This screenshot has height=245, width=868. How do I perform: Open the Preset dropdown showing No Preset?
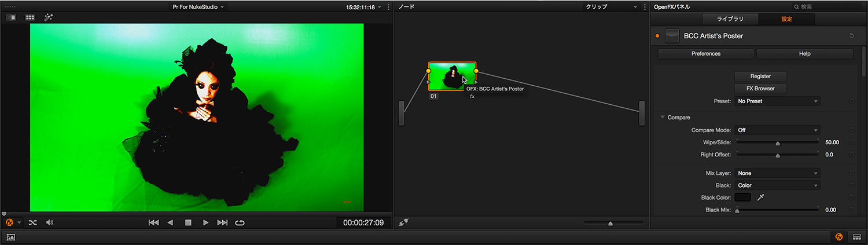tap(777, 101)
